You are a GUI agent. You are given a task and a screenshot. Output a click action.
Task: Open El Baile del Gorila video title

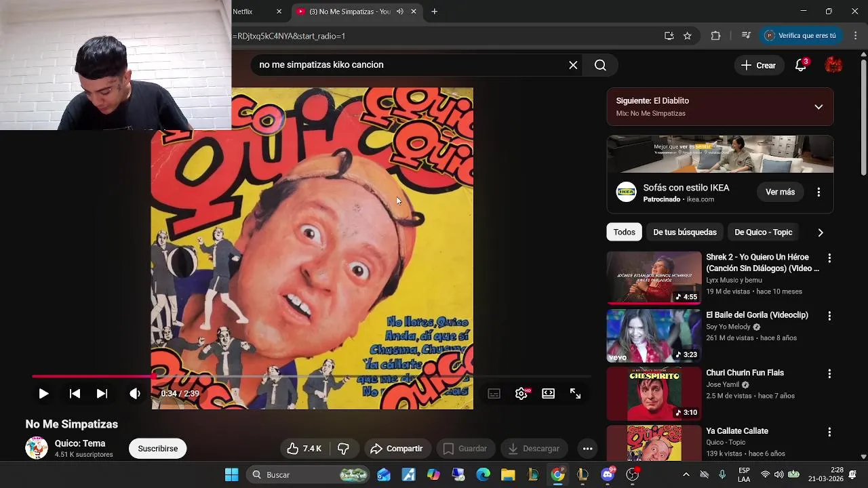pos(757,315)
